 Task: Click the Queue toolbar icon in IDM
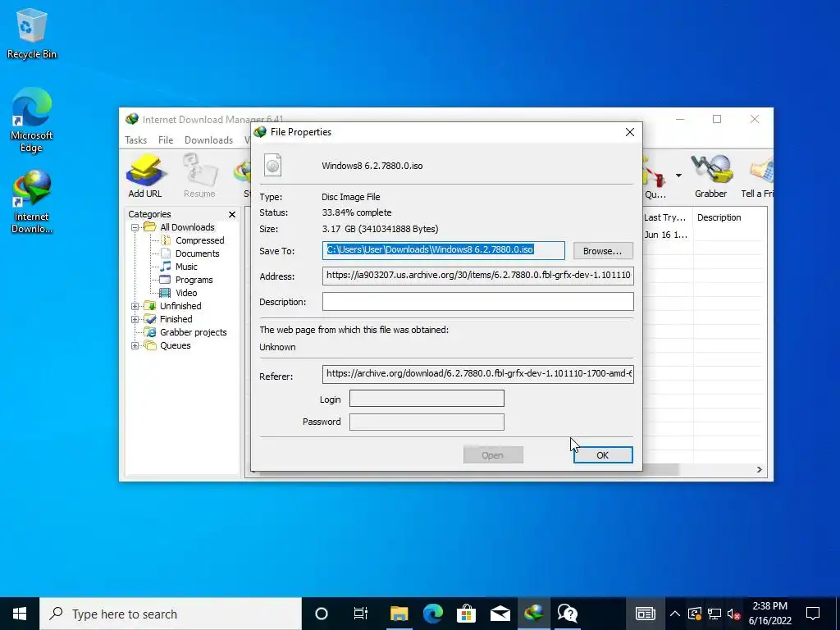click(655, 178)
